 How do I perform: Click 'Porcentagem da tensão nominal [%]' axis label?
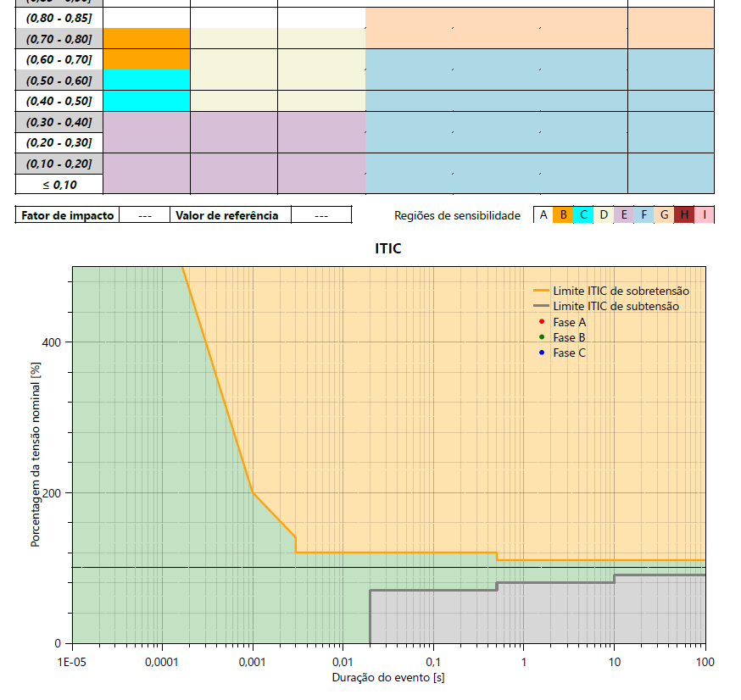point(36,454)
